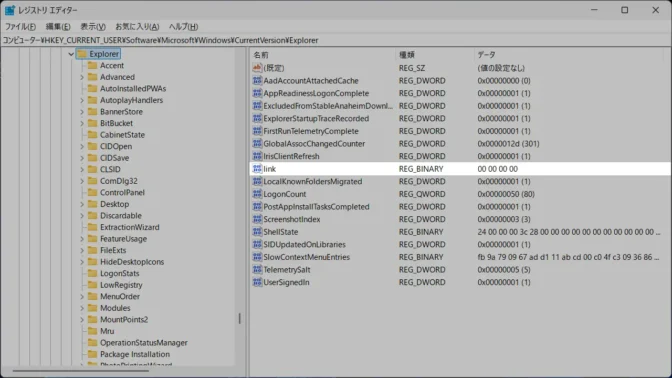Click the GlobalAssocChangedCounter value icon

point(257,144)
